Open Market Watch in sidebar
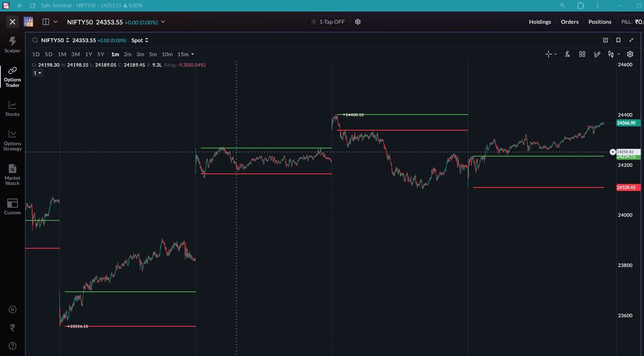Viewport: 644px width, 356px height. click(x=12, y=175)
